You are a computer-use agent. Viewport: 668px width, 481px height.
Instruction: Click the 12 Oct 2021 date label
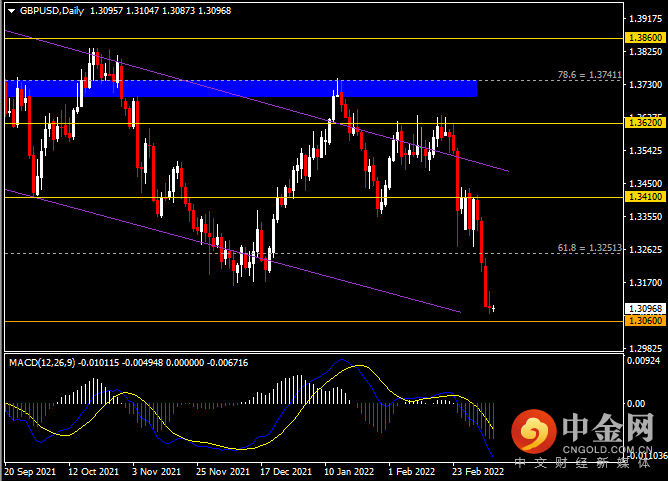coord(93,472)
